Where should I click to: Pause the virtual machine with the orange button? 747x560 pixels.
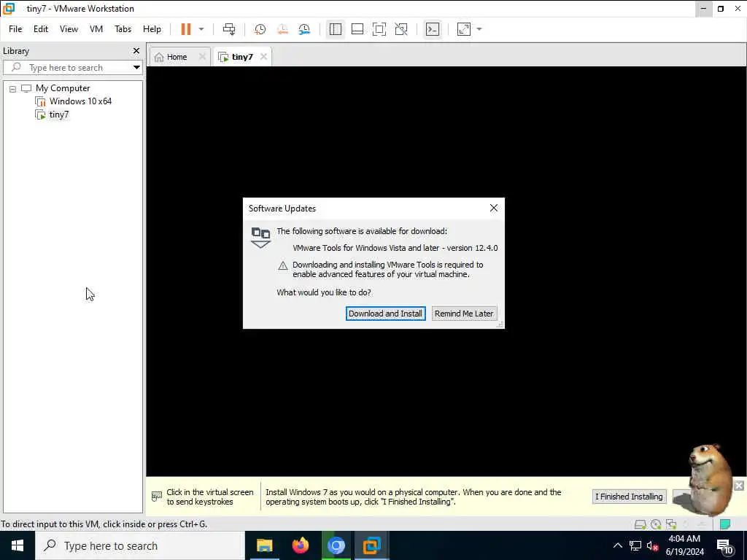186,29
